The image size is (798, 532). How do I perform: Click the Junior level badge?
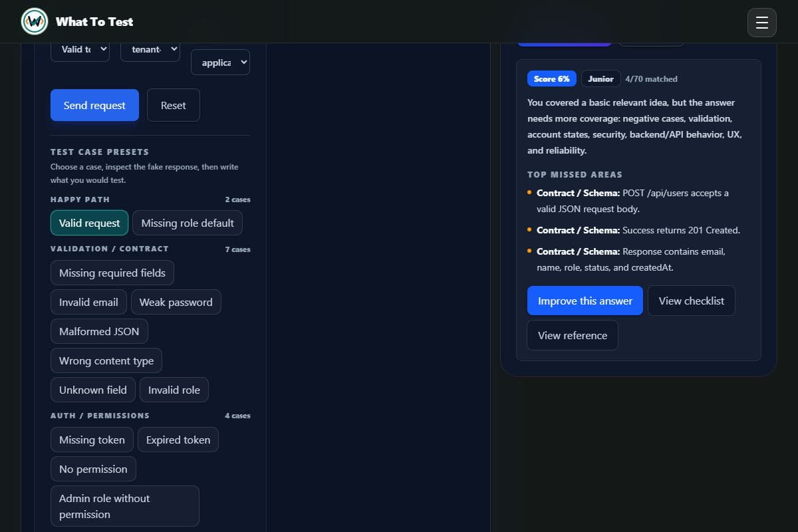(x=601, y=78)
